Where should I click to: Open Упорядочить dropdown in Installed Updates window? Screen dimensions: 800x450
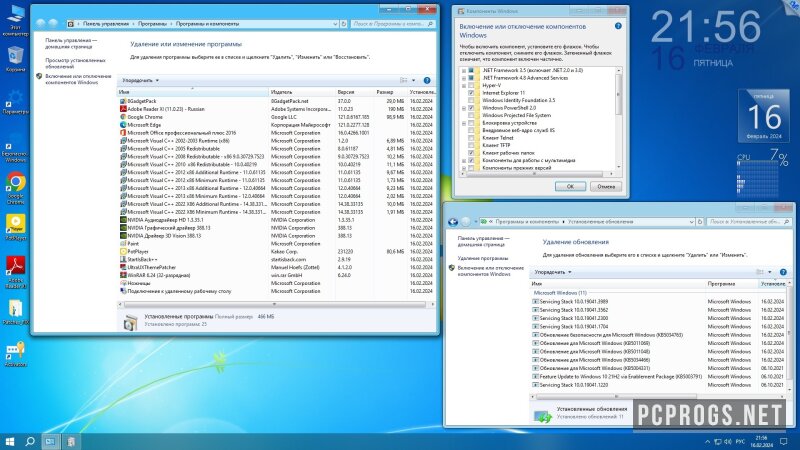(553, 272)
